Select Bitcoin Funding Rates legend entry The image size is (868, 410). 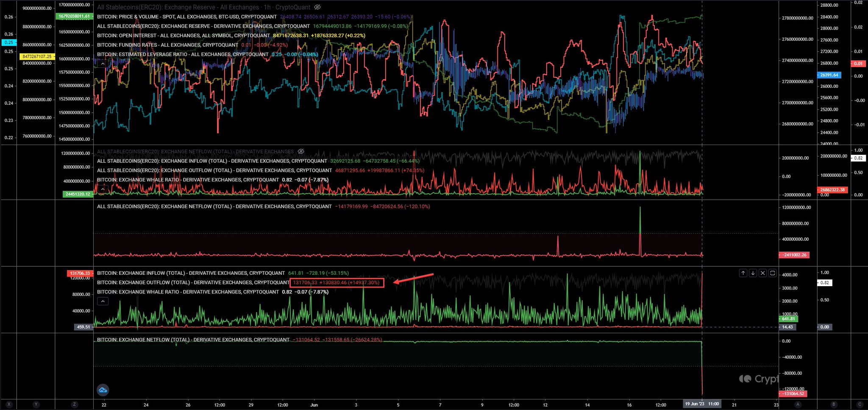click(168, 45)
